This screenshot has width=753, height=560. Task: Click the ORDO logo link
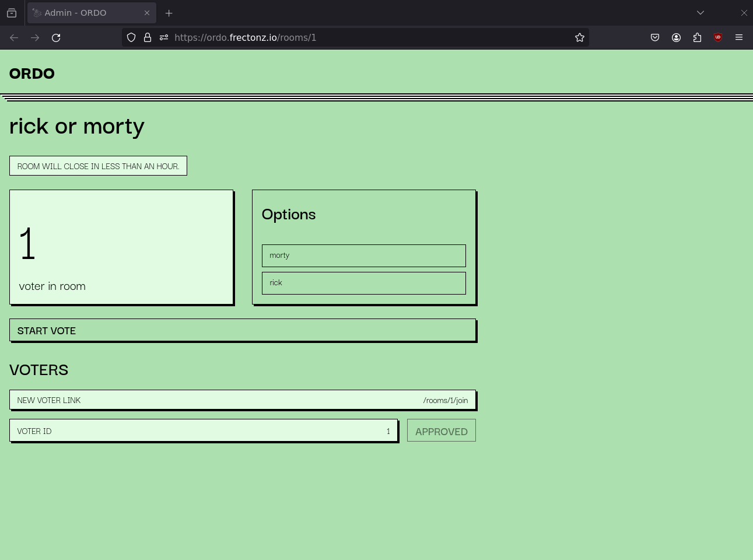(x=32, y=73)
